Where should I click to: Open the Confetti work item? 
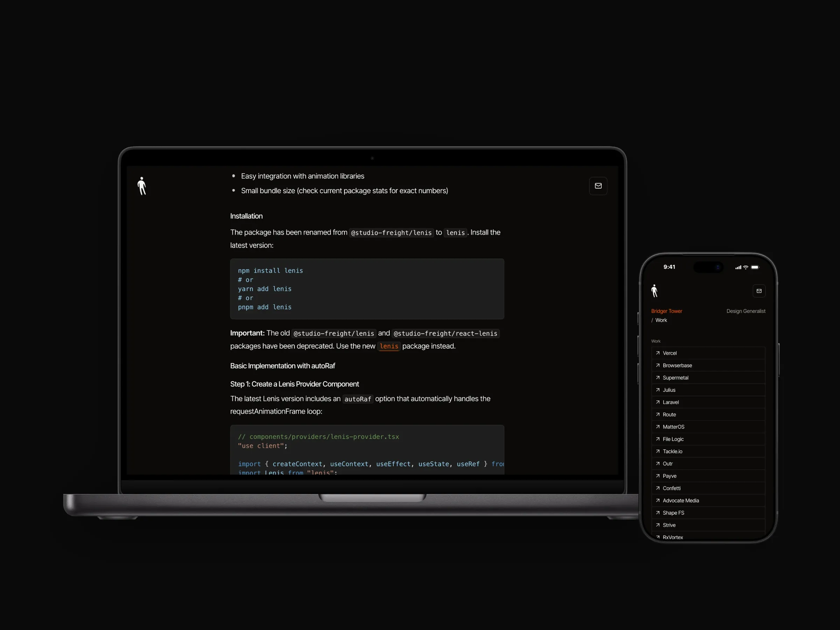(708, 488)
